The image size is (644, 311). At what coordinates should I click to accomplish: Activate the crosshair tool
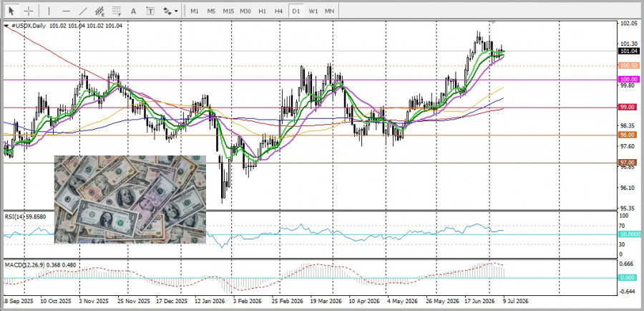(x=29, y=11)
